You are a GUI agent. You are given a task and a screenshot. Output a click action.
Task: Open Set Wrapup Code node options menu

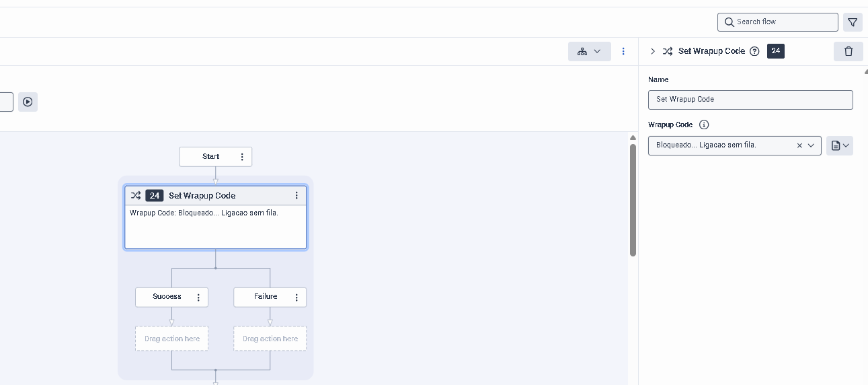297,196
